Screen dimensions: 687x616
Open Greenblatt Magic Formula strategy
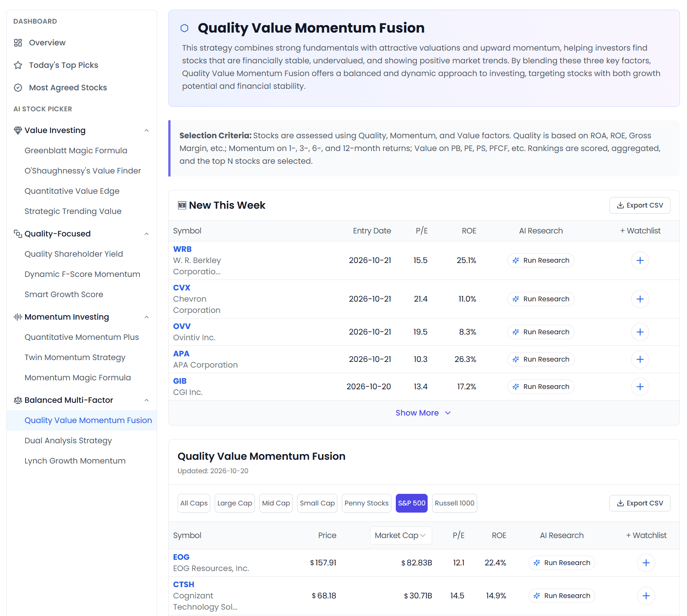(76, 151)
